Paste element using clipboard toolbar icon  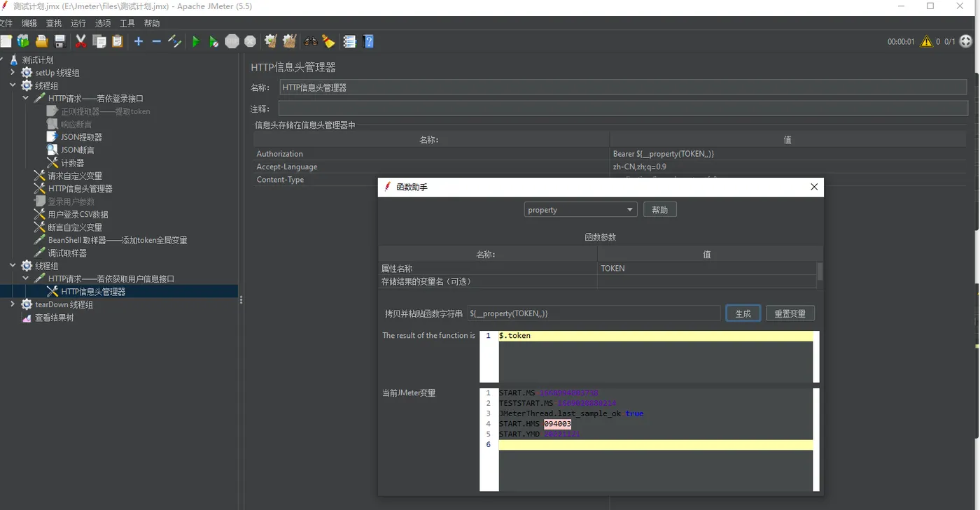[x=117, y=41]
